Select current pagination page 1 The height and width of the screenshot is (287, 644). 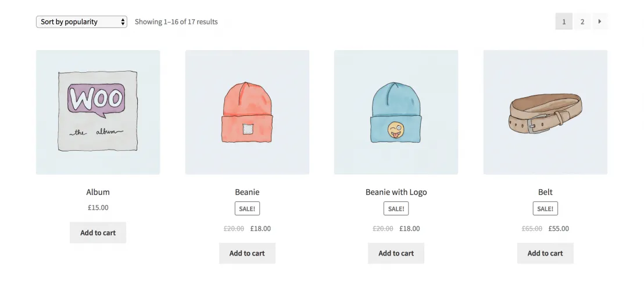[563, 22]
